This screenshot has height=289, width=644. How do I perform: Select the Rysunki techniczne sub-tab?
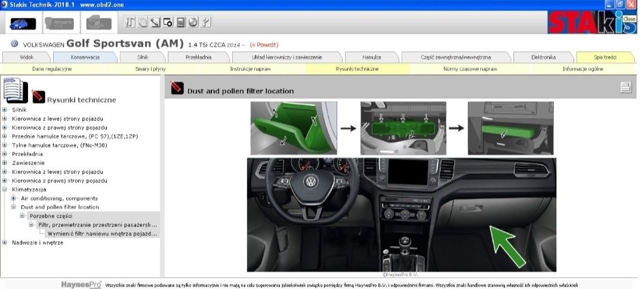point(358,69)
